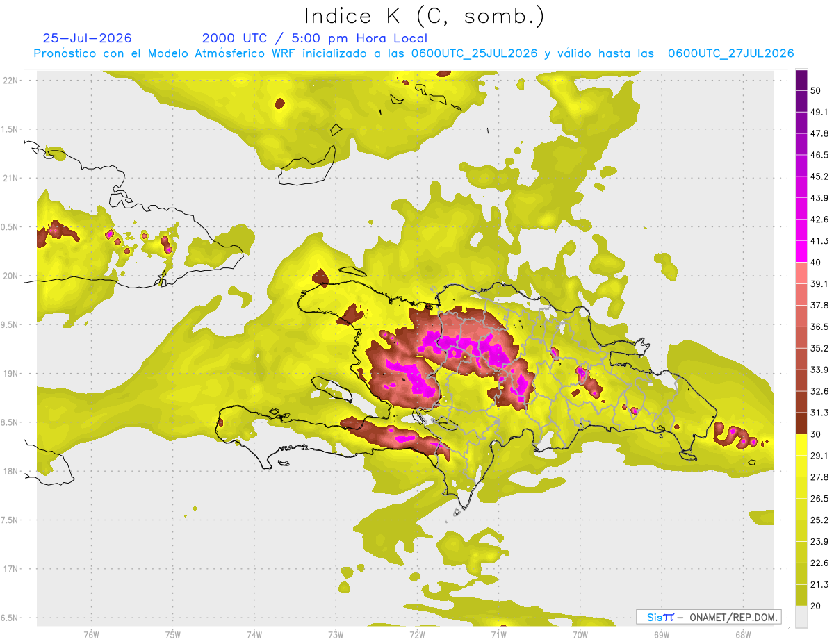Click the latitude label "18N"
This screenshot has width=834, height=644.
pyautogui.click(x=11, y=472)
